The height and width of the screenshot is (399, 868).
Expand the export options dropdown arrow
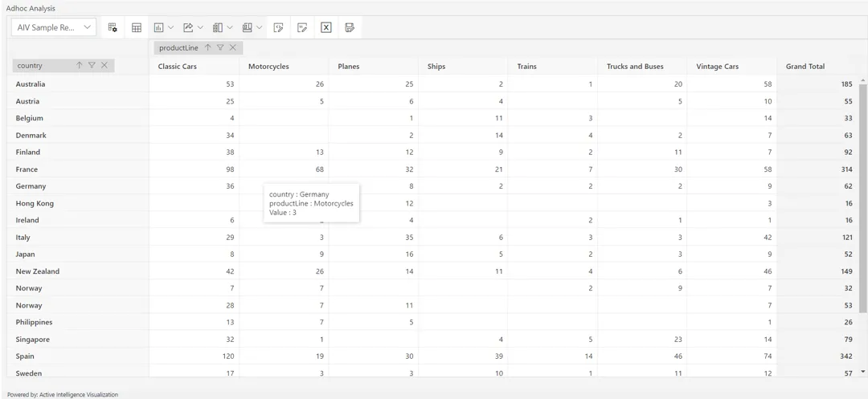click(200, 27)
